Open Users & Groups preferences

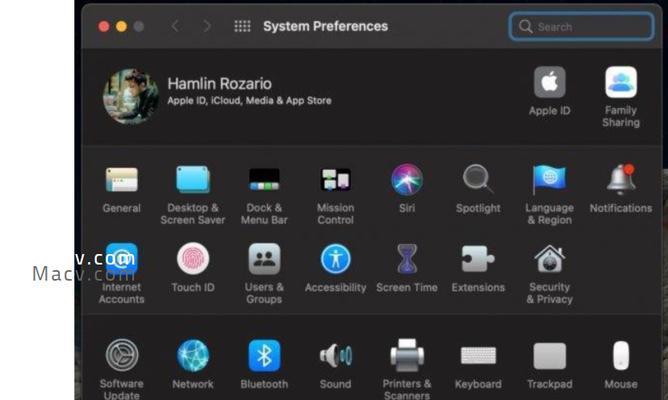(x=264, y=259)
